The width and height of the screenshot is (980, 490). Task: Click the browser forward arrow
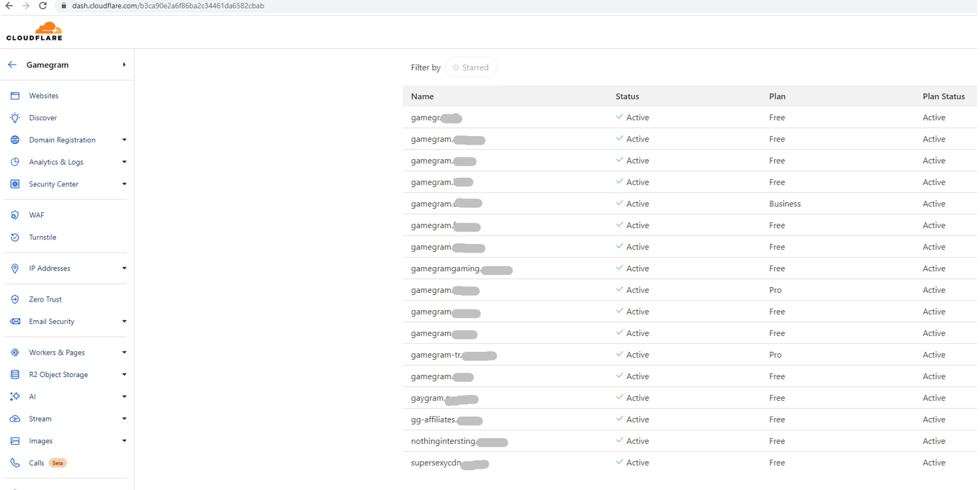(26, 6)
